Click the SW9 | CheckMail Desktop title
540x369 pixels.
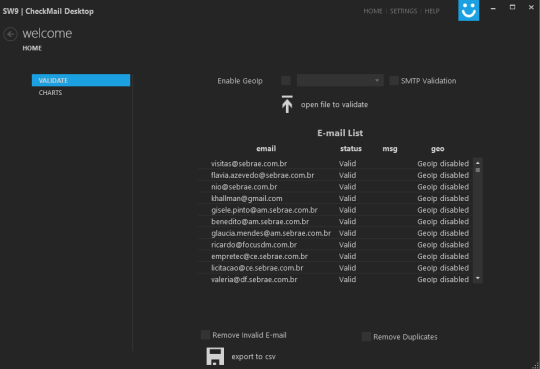[48, 11]
